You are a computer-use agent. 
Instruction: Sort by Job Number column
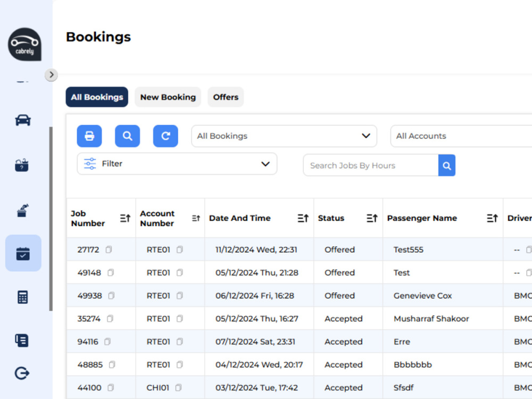(125, 218)
